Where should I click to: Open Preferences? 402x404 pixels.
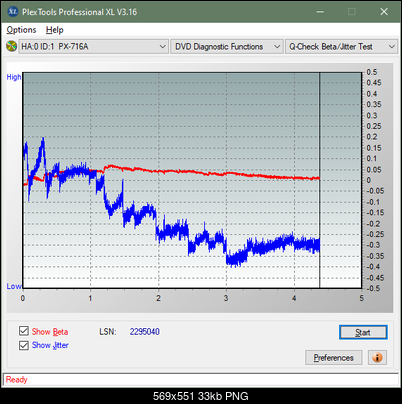(334, 358)
